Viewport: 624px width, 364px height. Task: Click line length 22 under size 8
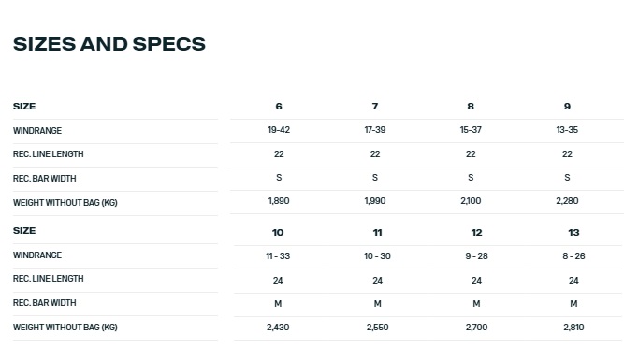pos(471,154)
